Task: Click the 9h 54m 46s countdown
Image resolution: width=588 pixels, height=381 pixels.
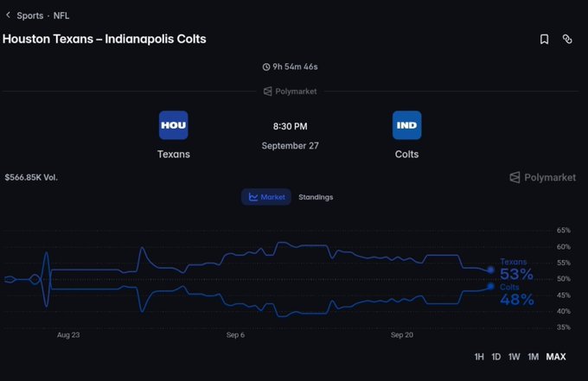Action: [295, 67]
